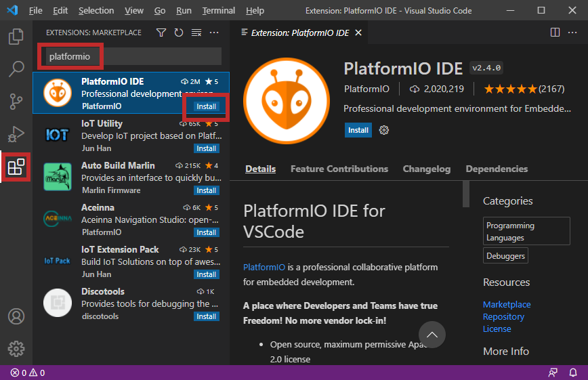The height and width of the screenshot is (380, 588).
Task: Open the Run and Debug view
Action: pos(16,134)
